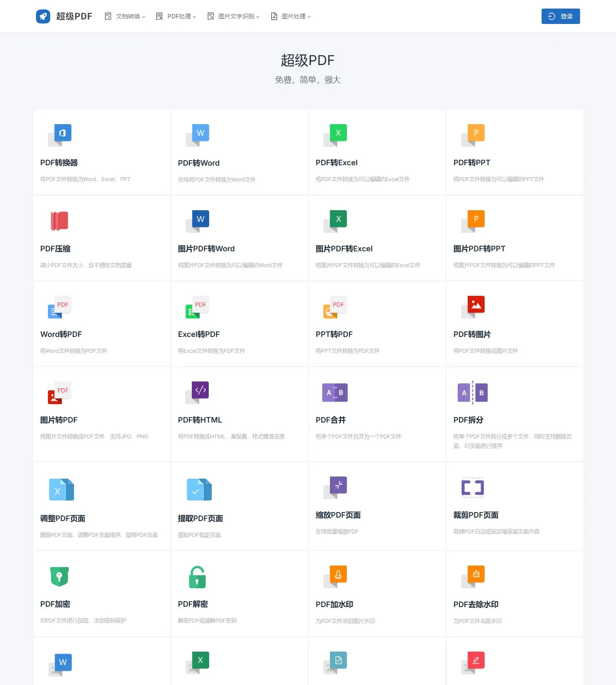This screenshot has height=685, width=616.
Task: Open the 超级PDF brand name link
Action: [74, 16]
